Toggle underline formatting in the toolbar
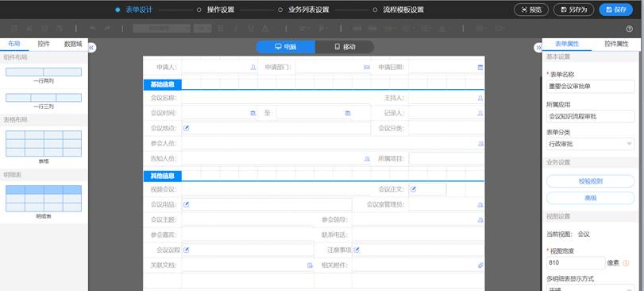Image resolution: width=644 pixels, height=291 pixels. point(251,29)
